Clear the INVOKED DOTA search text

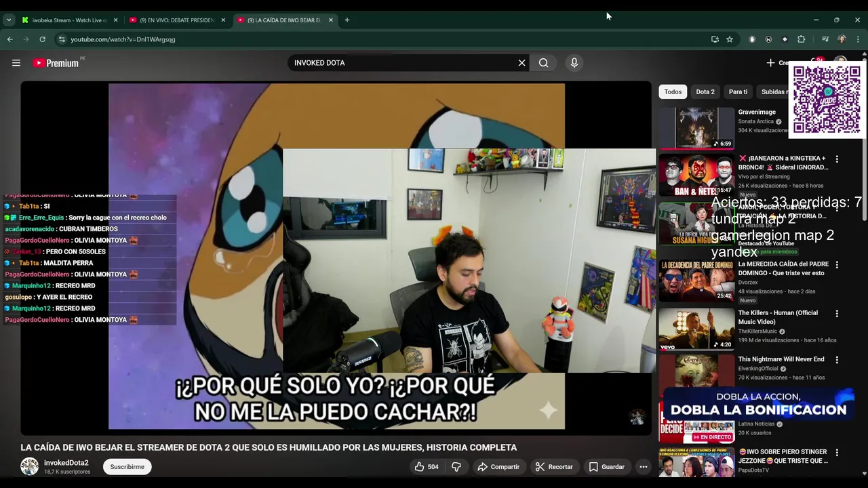coord(521,63)
